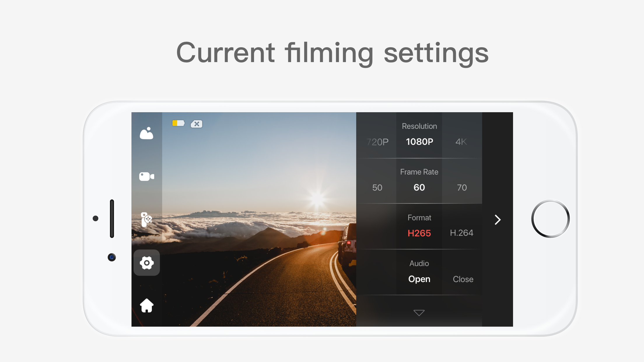The height and width of the screenshot is (362, 644).
Task: Choose 720P resolution
Action: pyautogui.click(x=377, y=142)
